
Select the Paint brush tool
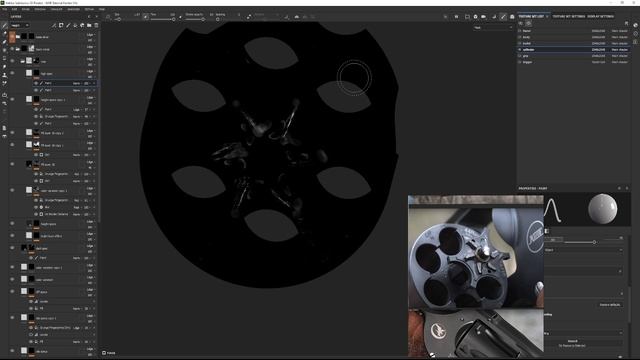(x=4, y=25)
